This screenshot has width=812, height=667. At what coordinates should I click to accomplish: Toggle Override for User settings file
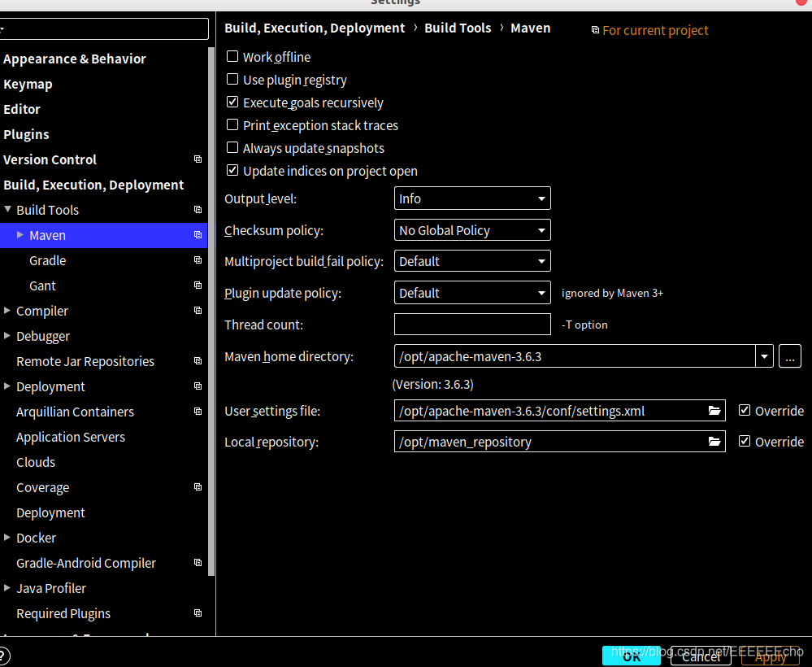click(x=745, y=411)
